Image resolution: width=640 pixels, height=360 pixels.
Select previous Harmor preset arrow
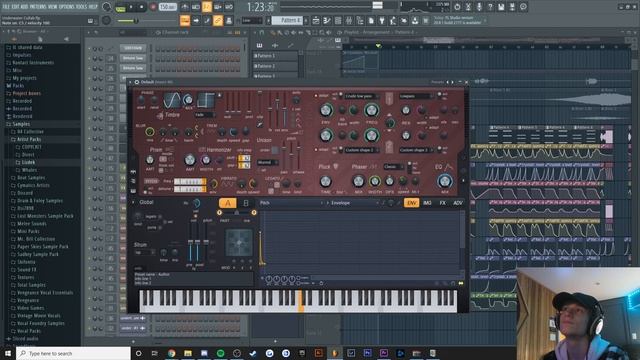[x=448, y=82]
